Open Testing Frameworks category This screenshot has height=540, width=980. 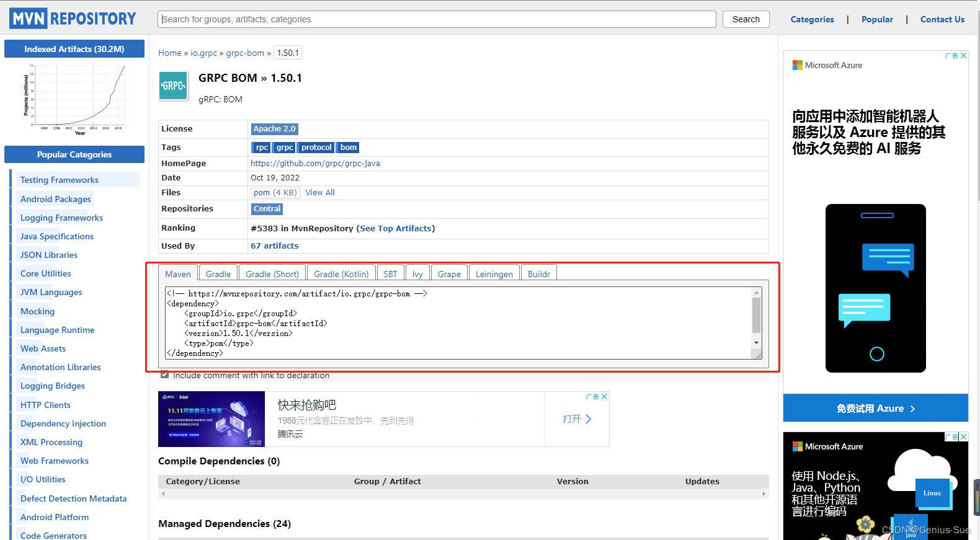pyautogui.click(x=59, y=180)
